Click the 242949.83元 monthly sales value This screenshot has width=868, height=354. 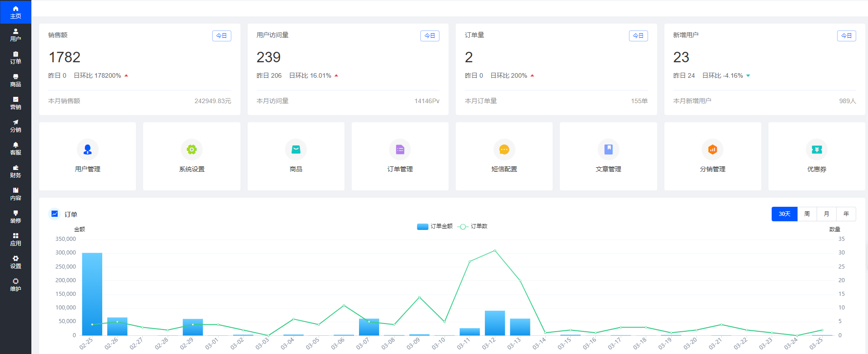[213, 101]
